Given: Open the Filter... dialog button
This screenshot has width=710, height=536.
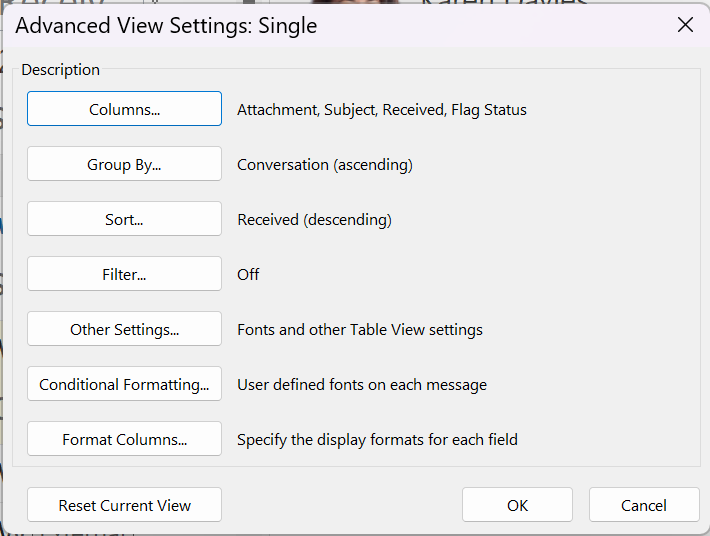Looking at the screenshot, I should pyautogui.click(x=124, y=273).
